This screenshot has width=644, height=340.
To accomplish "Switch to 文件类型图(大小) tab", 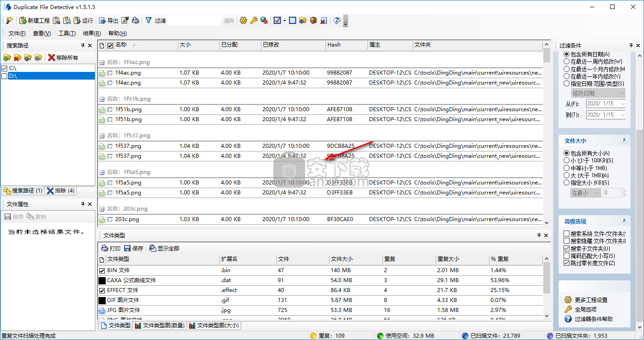I will coord(214,326).
